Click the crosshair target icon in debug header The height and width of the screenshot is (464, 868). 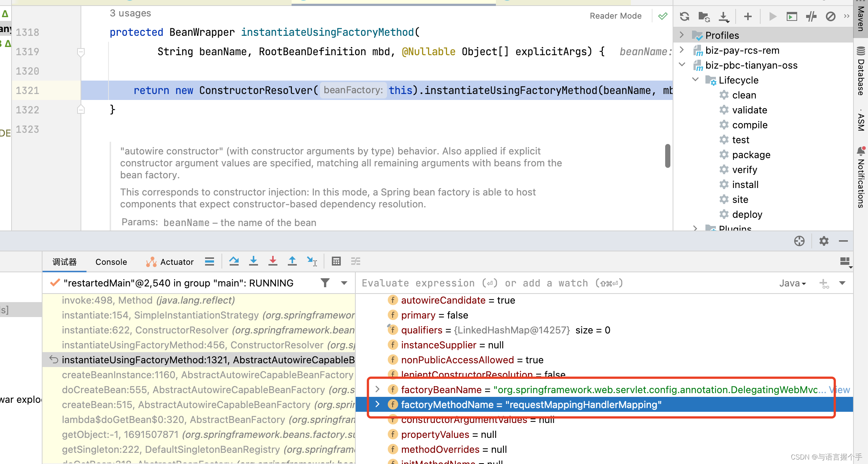click(799, 241)
